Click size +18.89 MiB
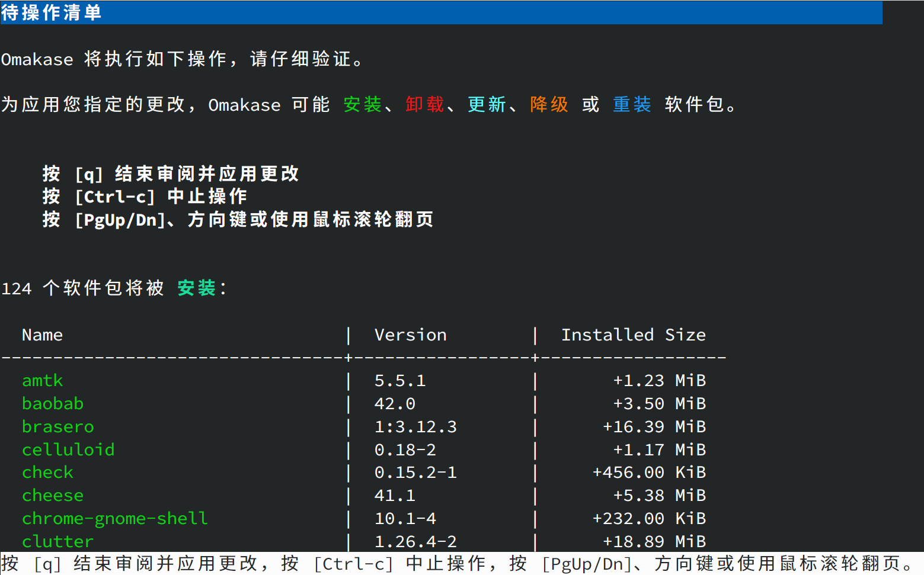 [x=654, y=542]
